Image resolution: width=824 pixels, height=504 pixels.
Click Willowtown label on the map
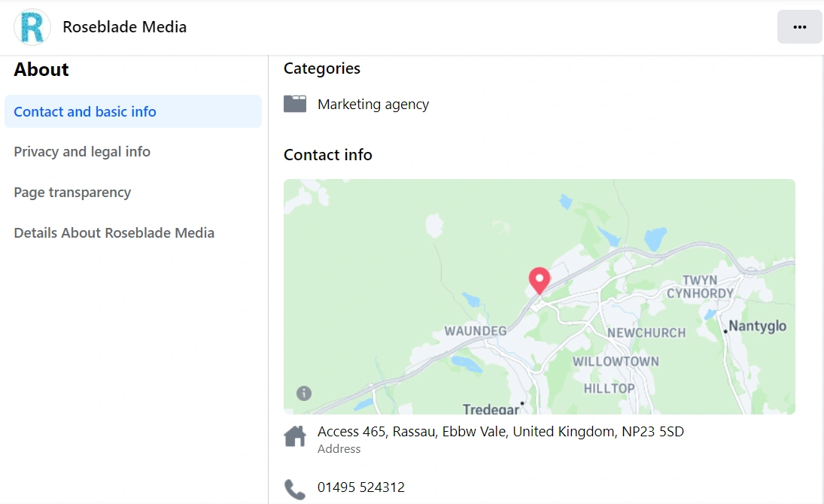click(x=616, y=361)
